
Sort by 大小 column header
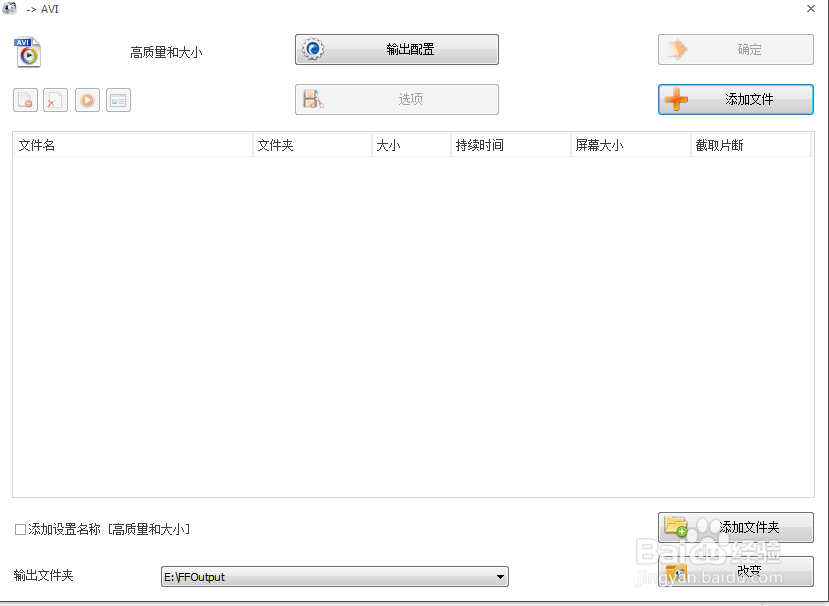[411, 145]
